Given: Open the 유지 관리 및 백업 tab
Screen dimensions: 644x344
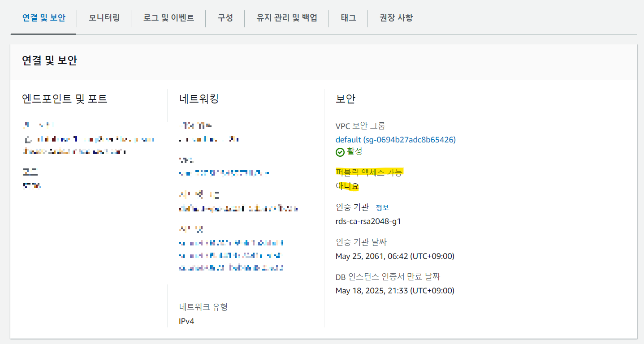Looking at the screenshot, I should pos(287,18).
